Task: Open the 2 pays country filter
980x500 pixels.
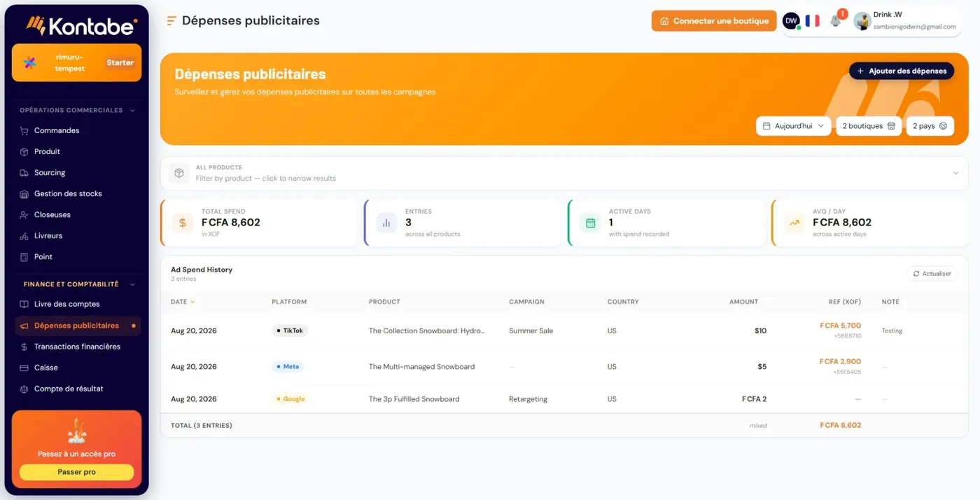Action: (x=930, y=126)
